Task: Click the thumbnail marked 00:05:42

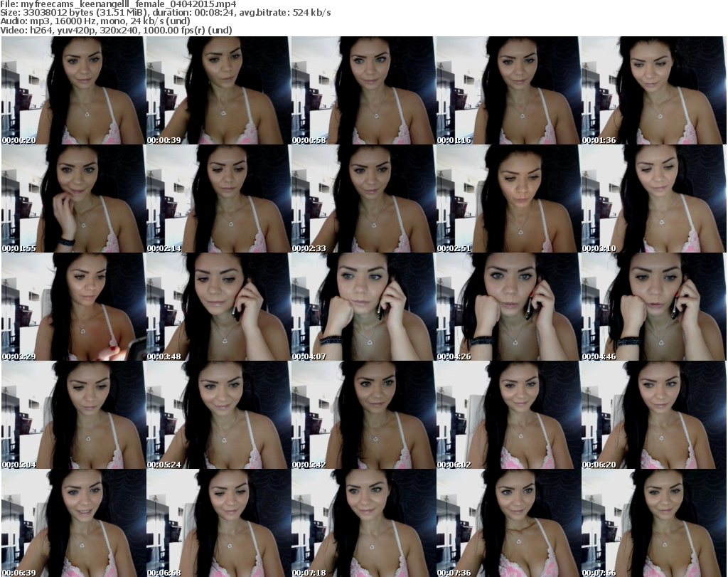Action: coord(363,415)
